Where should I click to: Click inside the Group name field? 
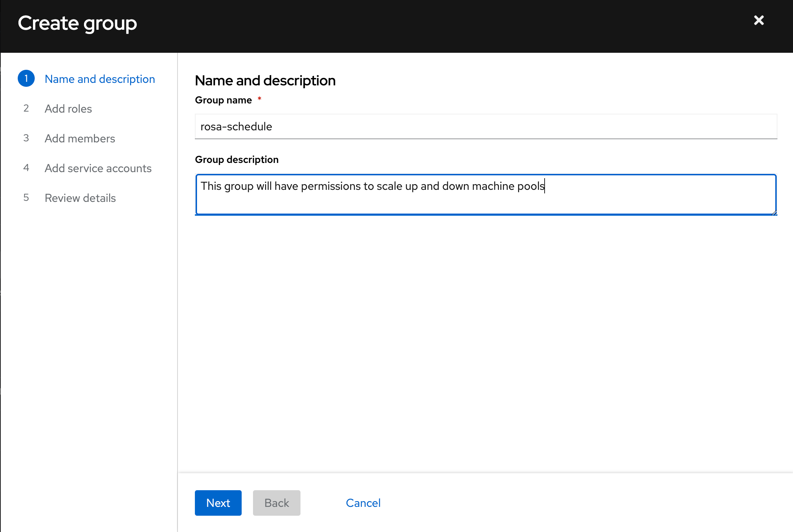click(x=485, y=126)
